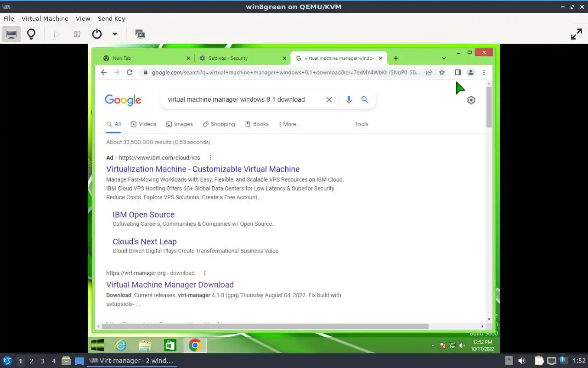Click the greyed Run virtual machine play icon
Image resolution: width=588 pixels, height=368 pixels.
(57, 34)
